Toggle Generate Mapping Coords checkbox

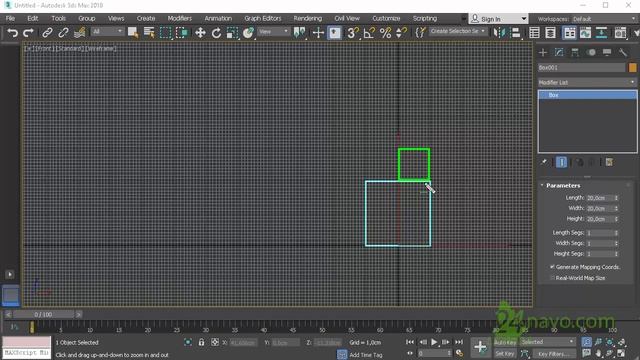click(x=552, y=267)
